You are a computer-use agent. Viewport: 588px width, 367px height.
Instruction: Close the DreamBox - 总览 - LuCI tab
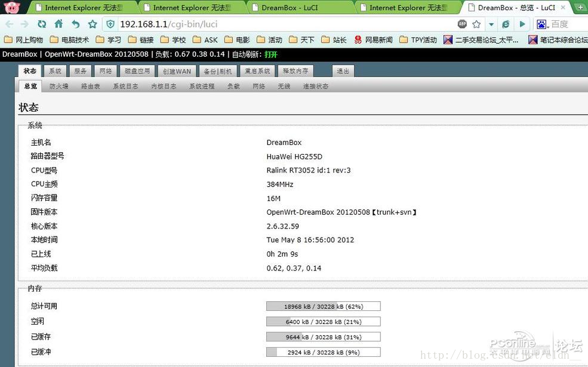[563, 8]
